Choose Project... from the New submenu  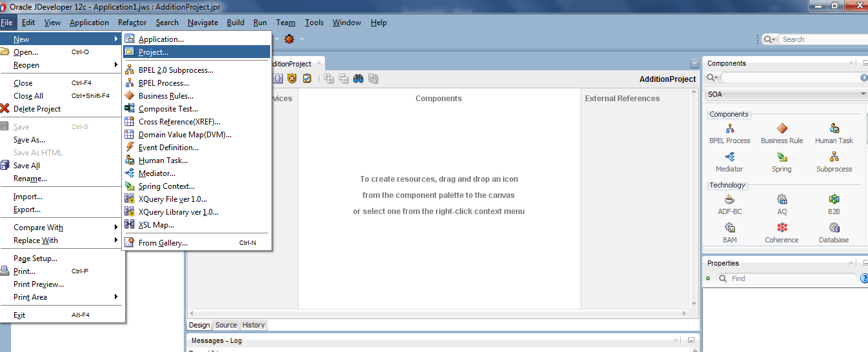click(x=197, y=52)
